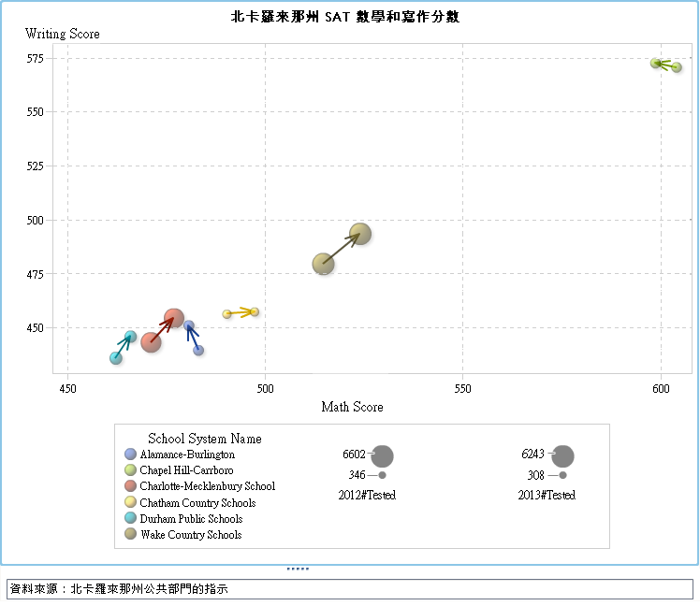Click the Chatham Country Schools legend entry

pyautogui.click(x=197, y=503)
